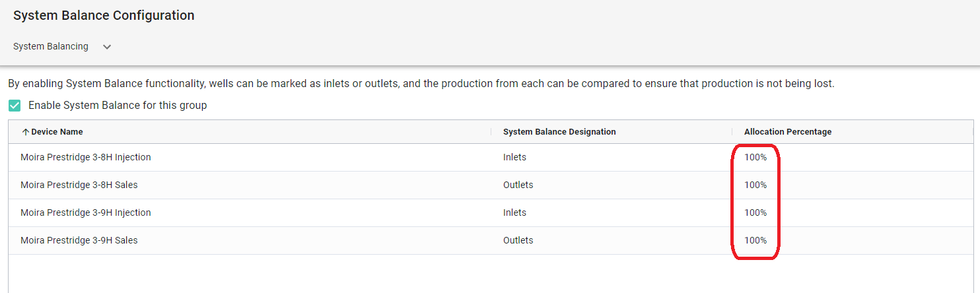This screenshot has height=293, width=980.
Task: Click the ascending sort arrow beside Device Name
Action: coord(26,132)
